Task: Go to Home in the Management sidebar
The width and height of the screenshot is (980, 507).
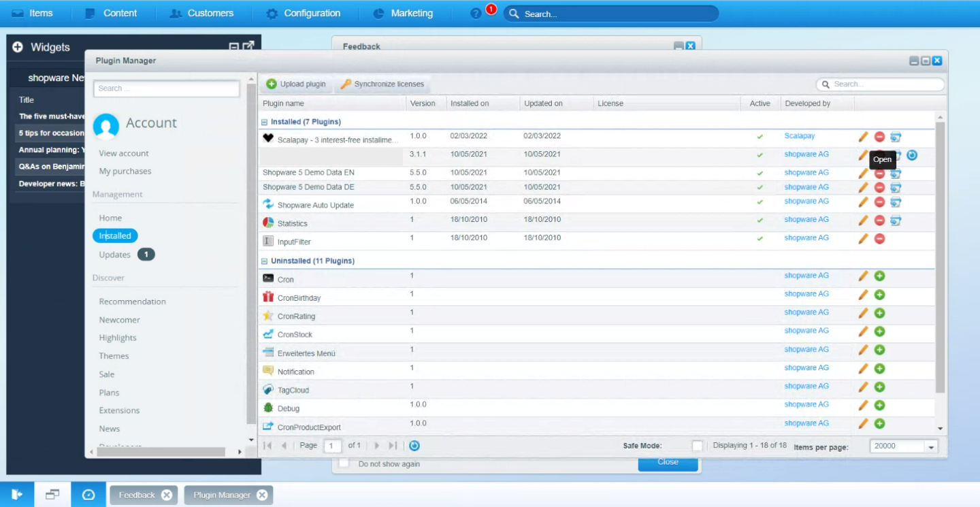Action: click(x=110, y=218)
